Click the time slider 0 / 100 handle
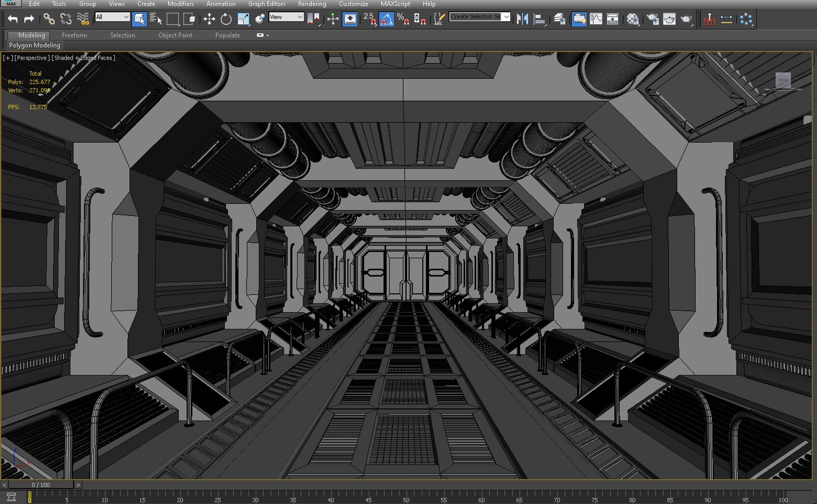This screenshot has width=817, height=504. click(x=41, y=485)
